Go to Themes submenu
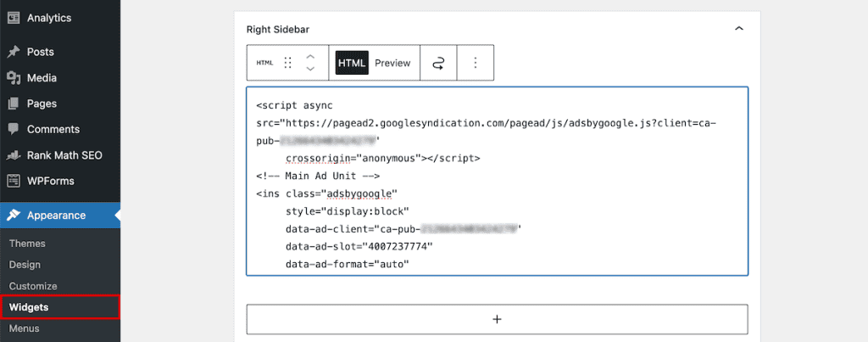The width and height of the screenshot is (868, 342). point(27,244)
